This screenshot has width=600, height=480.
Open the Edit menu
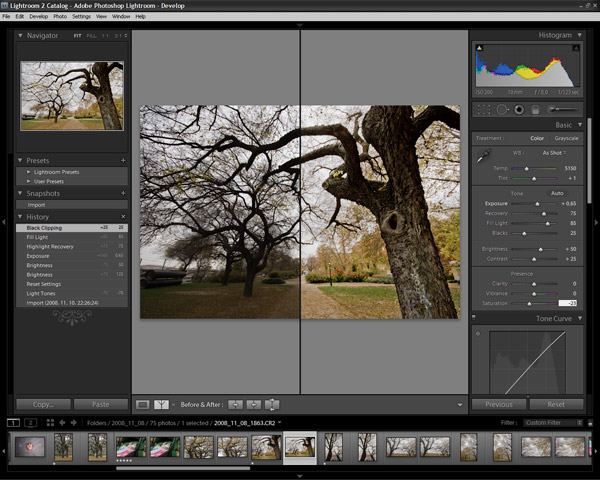(x=20, y=16)
